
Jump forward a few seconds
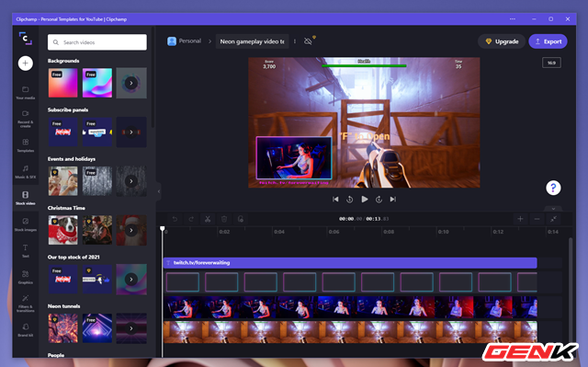click(379, 200)
